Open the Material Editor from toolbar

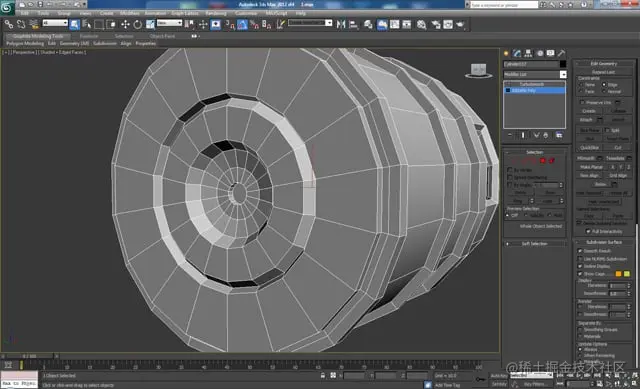click(x=422, y=24)
